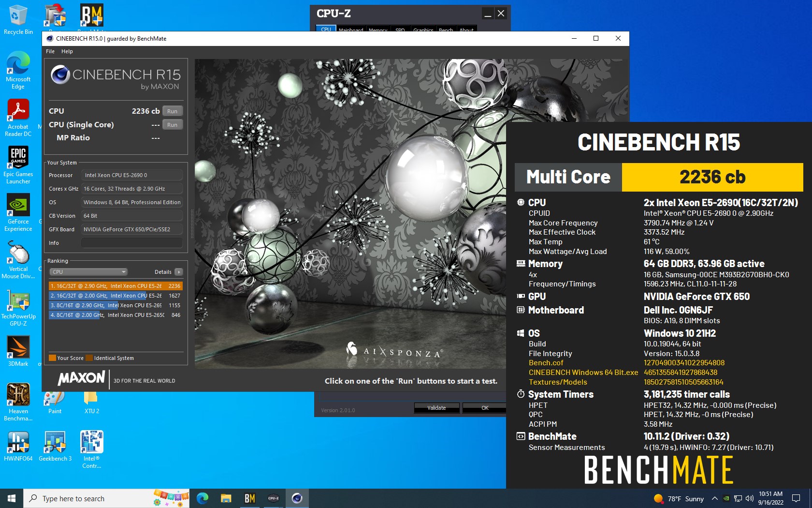This screenshot has width=812, height=508.
Task: Open GeForce Experience desktop icon
Action: coord(18,212)
